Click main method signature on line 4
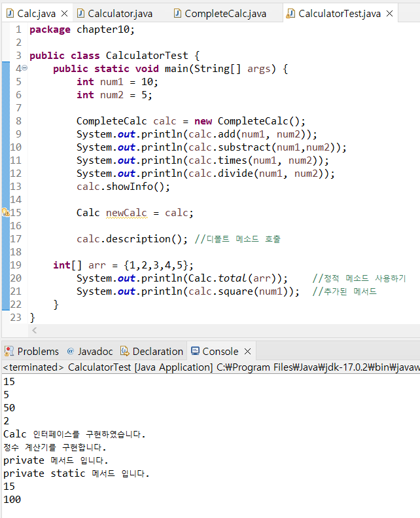The image size is (420, 518). [x=170, y=68]
